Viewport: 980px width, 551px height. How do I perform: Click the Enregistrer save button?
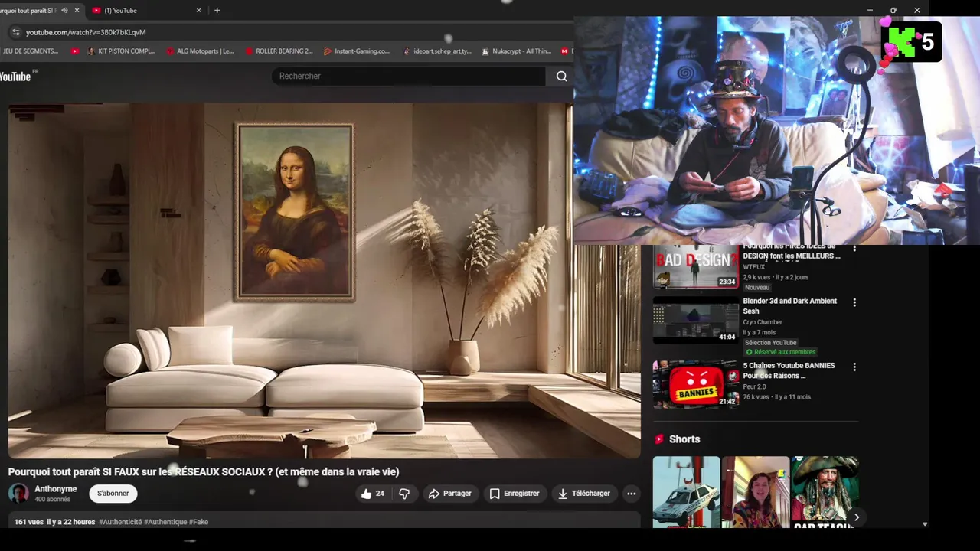[514, 494]
